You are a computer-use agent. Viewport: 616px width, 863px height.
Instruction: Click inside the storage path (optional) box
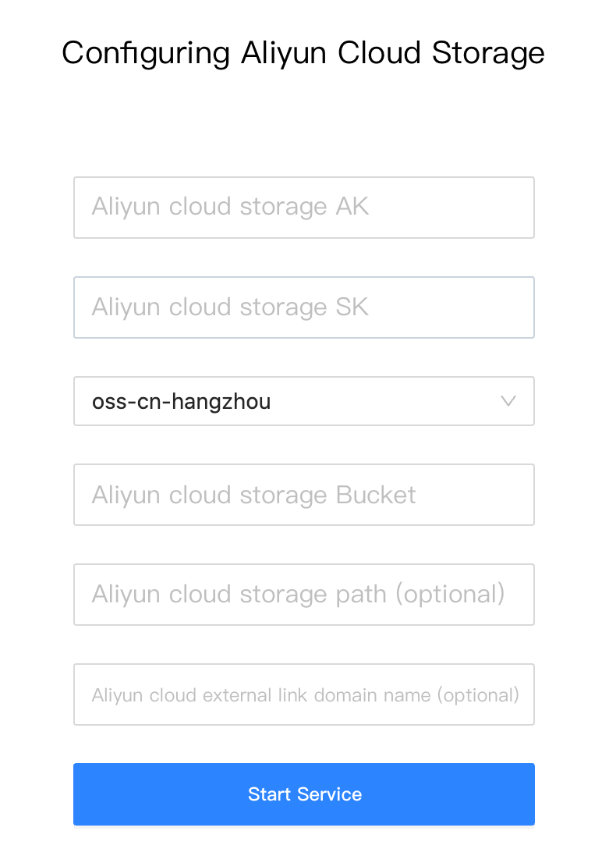[x=303, y=595]
